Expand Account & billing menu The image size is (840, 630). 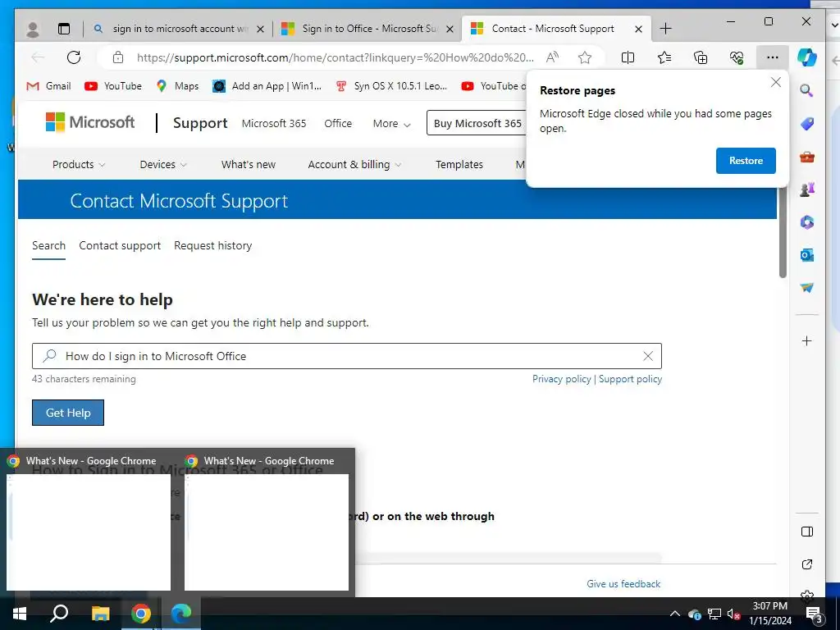[354, 164]
